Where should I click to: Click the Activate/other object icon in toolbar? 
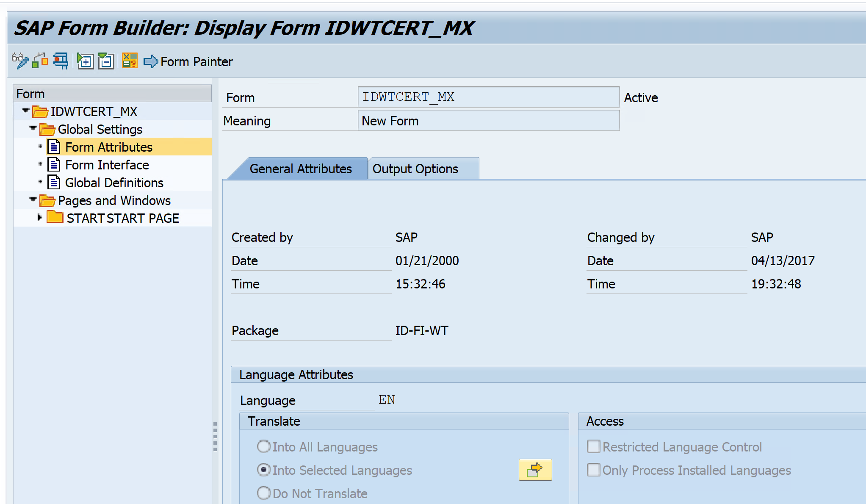coord(40,61)
